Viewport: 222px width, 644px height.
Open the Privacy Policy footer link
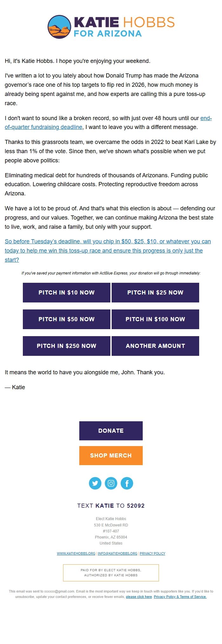[x=153, y=553]
